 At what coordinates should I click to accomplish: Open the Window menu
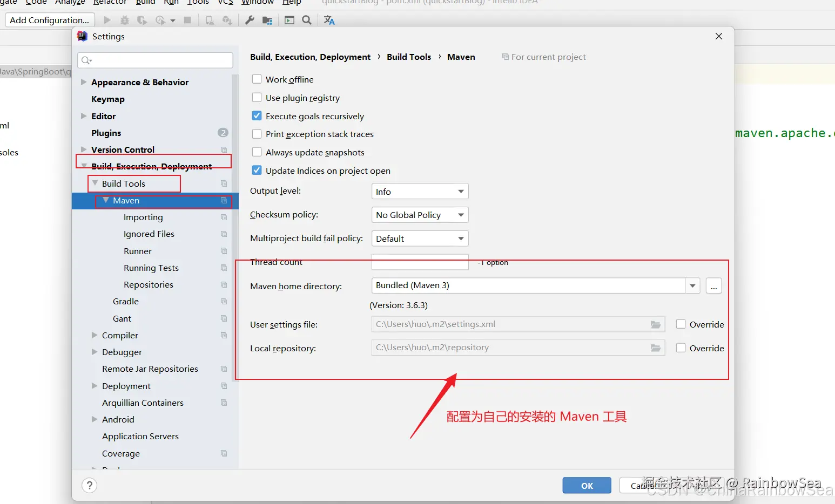point(258,2)
